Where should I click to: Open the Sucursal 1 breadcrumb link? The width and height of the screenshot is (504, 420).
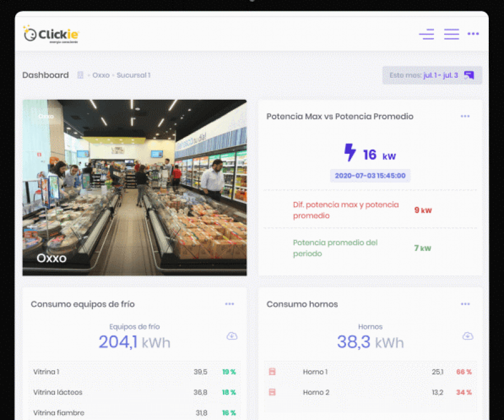(x=133, y=75)
